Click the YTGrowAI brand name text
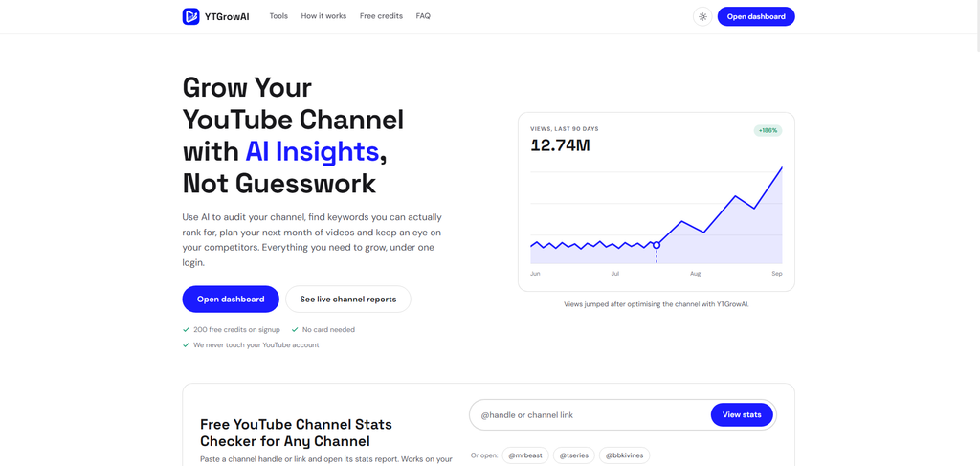Image resolution: width=980 pixels, height=466 pixels. (x=227, y=17)
